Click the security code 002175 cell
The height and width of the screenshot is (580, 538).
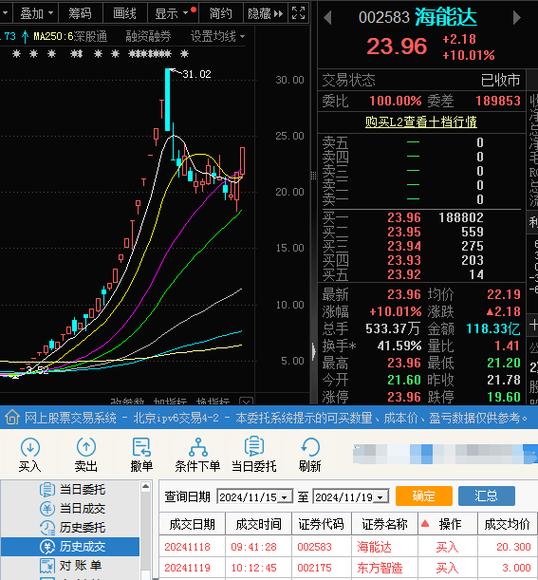314,568
